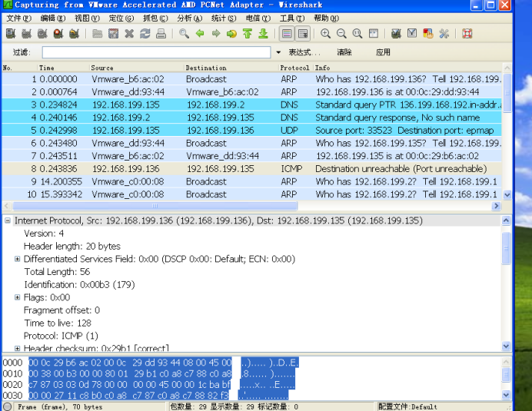The height and width of the screenshot is (411, 532).
Task: Stop the running capture icon
Action: coord(58,34)
